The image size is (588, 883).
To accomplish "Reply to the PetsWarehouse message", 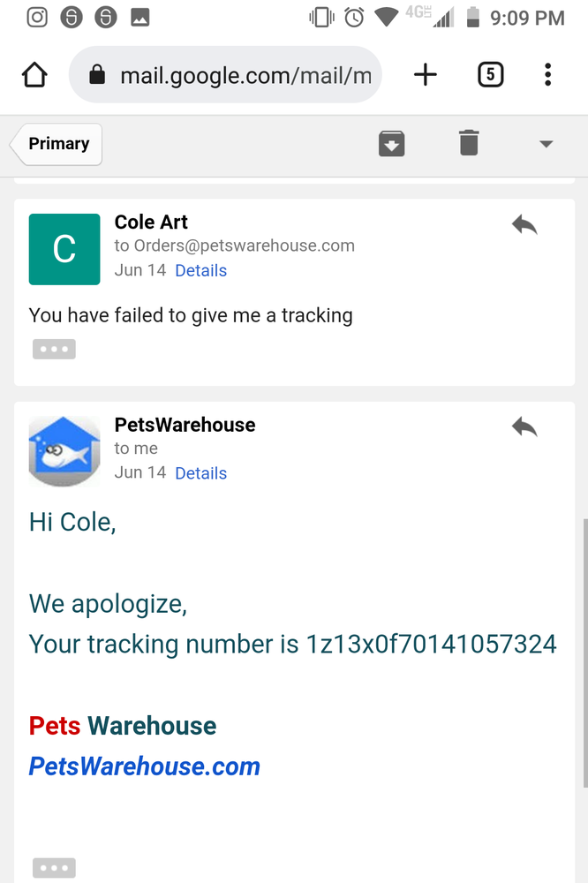I will (x=524, y=427).
